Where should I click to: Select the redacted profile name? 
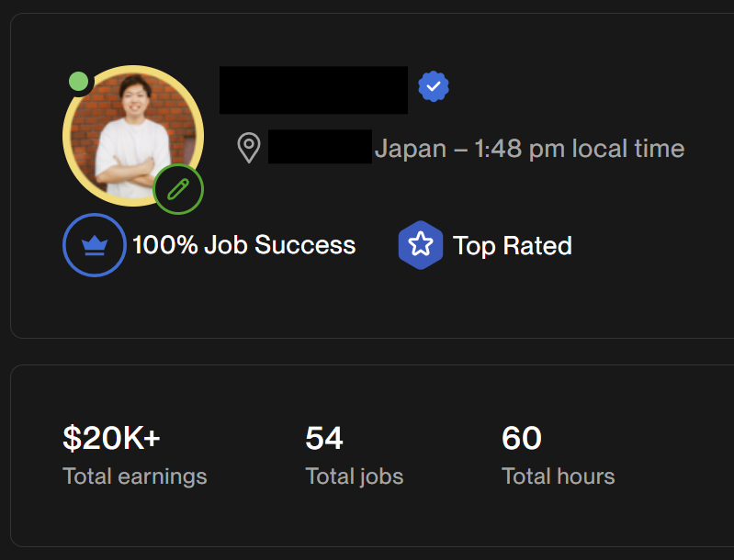coord(312,90)
